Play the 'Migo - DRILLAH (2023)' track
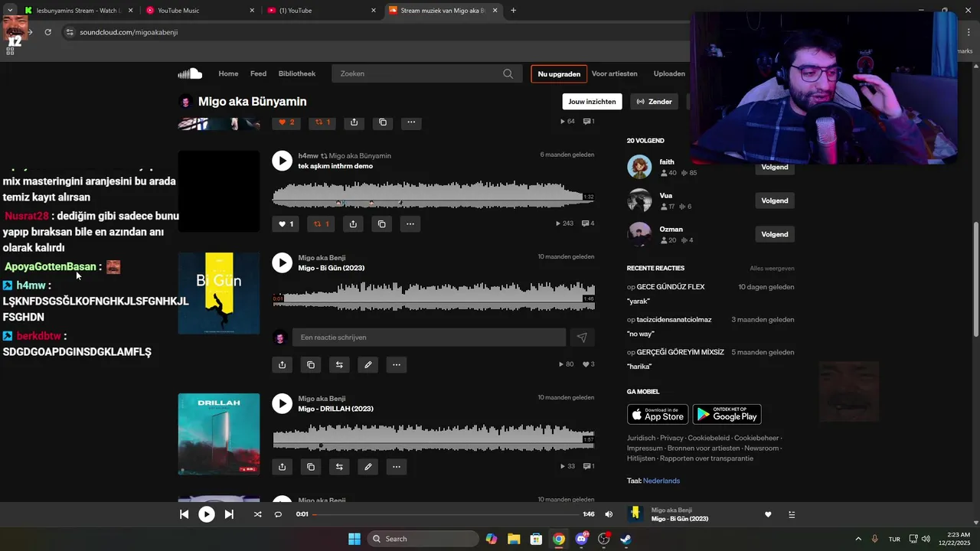Image resolution: width=980 pixels, height=551 pixels. click(x=282, y=403)
